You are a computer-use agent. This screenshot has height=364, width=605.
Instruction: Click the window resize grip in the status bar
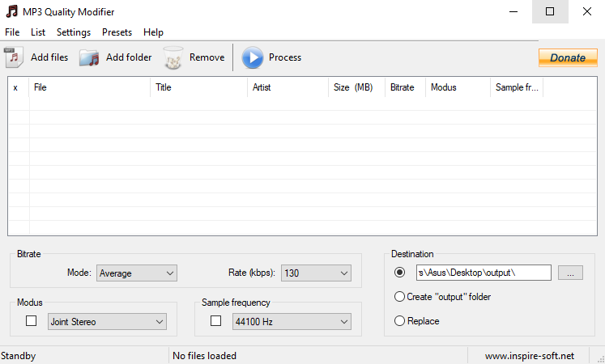point(600,358)
